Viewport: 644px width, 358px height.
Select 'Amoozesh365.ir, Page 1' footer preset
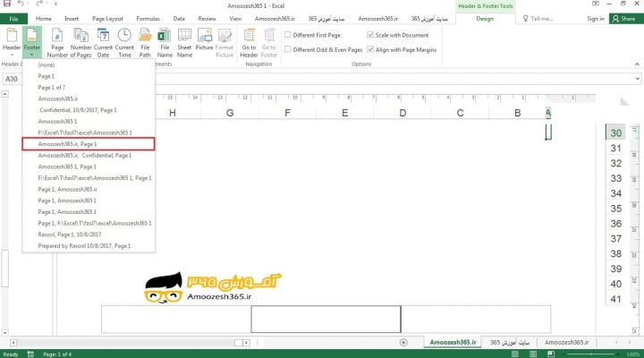(89, 144)
